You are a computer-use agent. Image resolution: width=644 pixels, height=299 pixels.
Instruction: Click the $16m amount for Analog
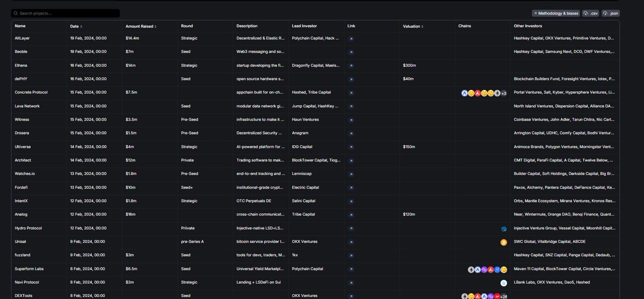131,215
